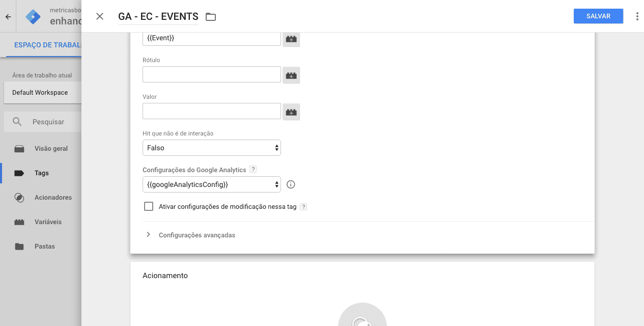The height and width of the screenshot is (326, 644).
Task: Open variable picker beside the Valor field
Action: point(291,112)
